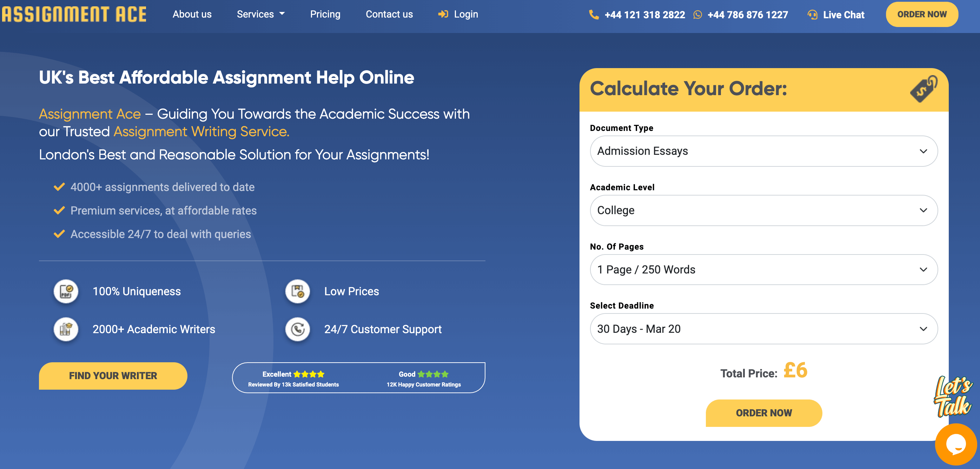This screenshot has height=469, width=980.
Task: Click the checkmark beside Accessible 24/7
Action: pos(59,234)
